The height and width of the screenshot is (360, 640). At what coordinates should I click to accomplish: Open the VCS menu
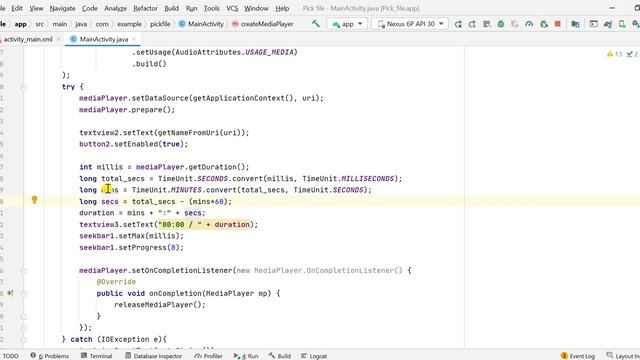point(232,8)
